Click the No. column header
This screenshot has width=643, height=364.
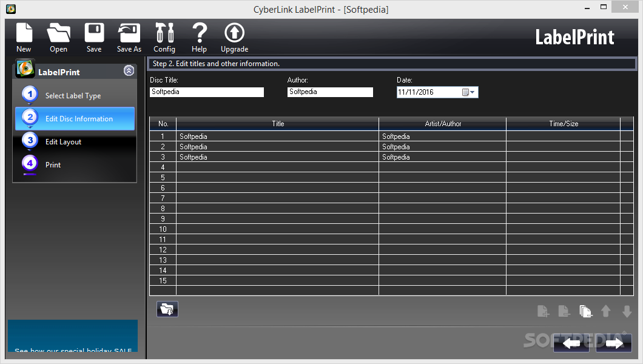coord(163,124)
